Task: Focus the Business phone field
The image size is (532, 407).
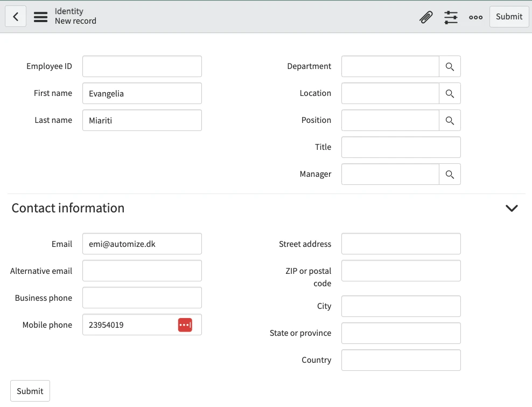Action: click(x=142, y=298)
